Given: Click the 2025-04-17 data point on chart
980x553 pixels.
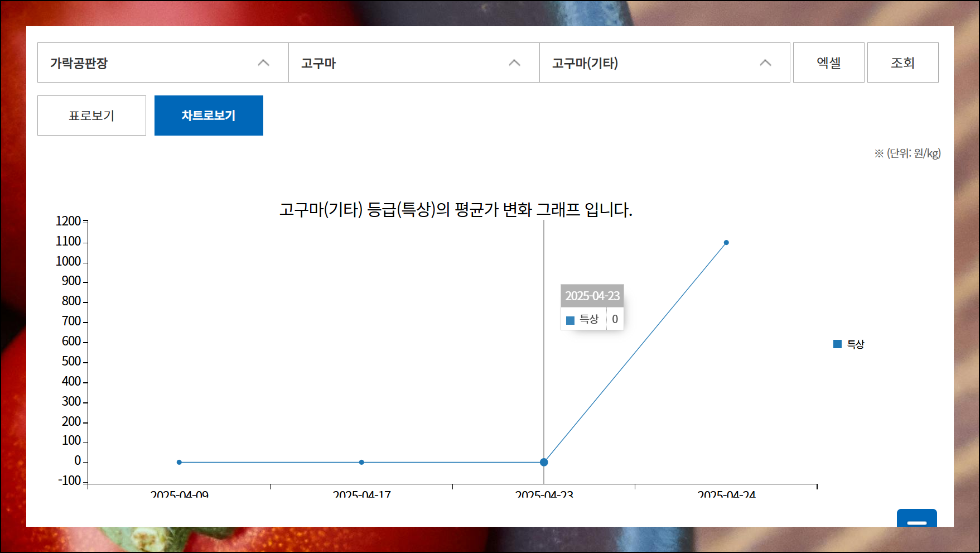Looking at the screenshot, I should [361, 462].
